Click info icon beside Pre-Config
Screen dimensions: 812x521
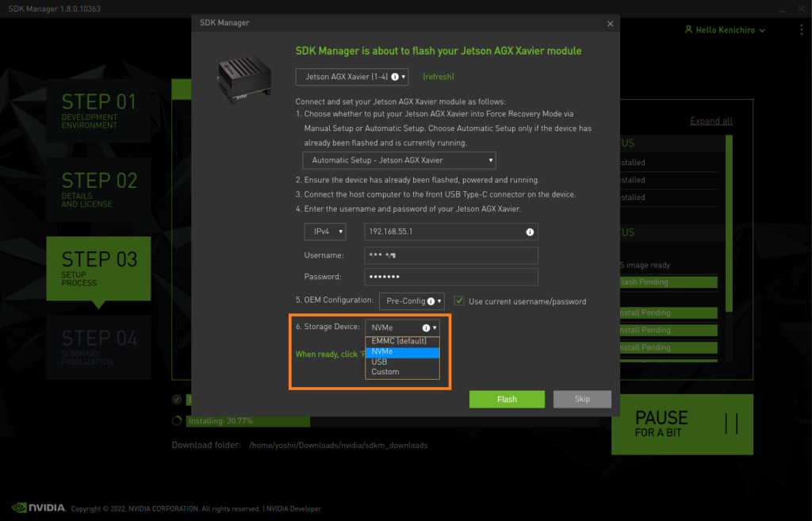click(431, 301)
